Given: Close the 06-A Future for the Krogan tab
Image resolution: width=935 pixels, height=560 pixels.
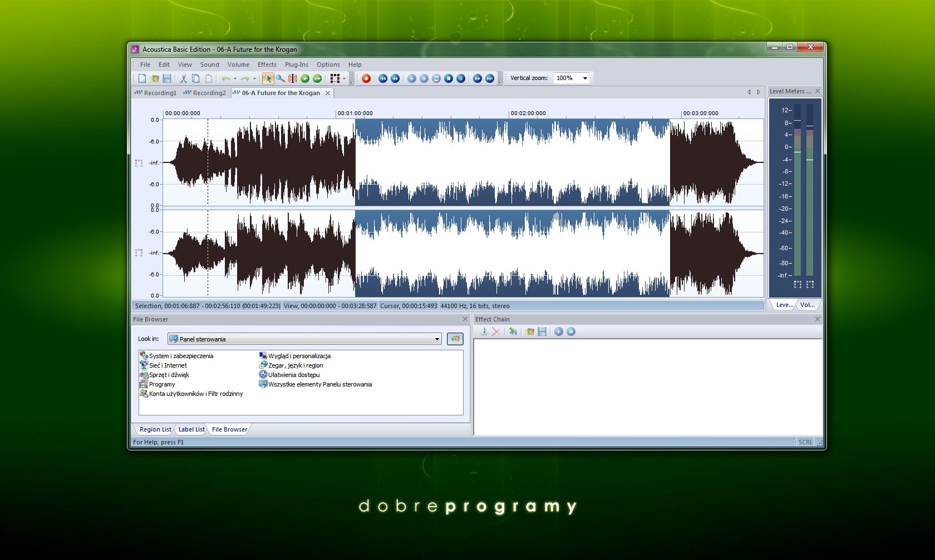Looking at the screenshot, I should pyautogui.click(x=328, y=93).
